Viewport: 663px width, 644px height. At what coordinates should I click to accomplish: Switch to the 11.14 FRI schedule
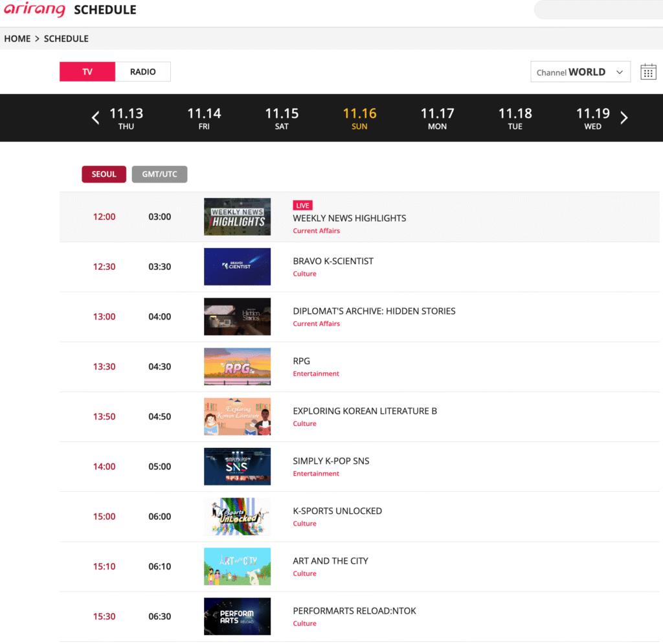point(204,118)
